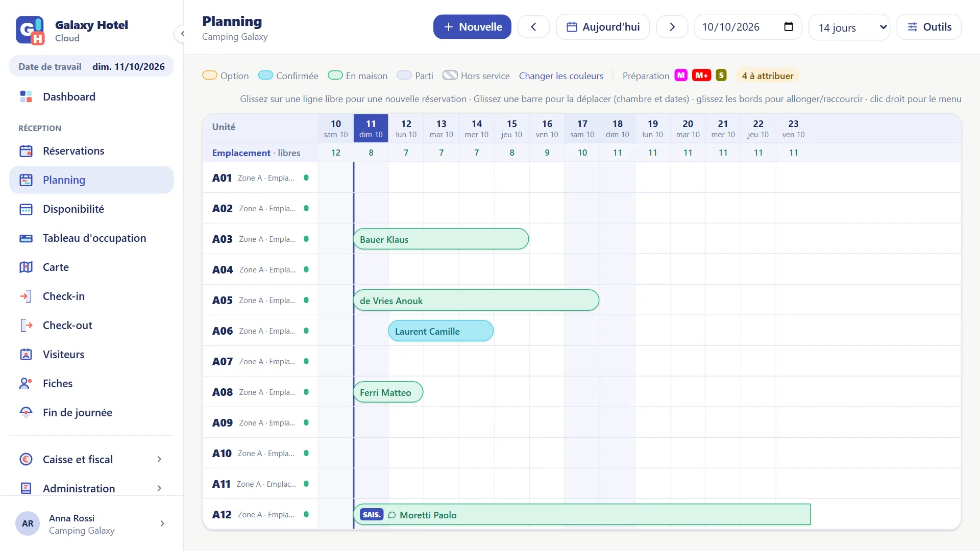
Task: Go to Disponibilité view
Action: pos(91,209)
